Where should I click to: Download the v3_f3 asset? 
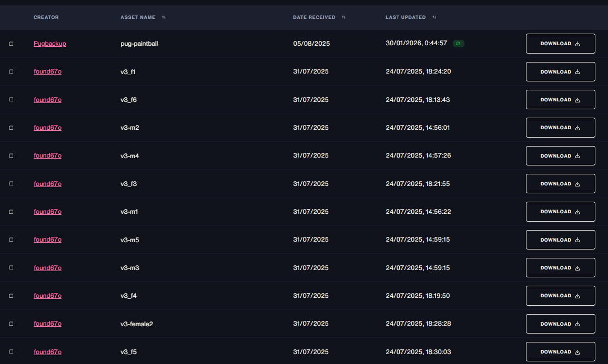560,183
